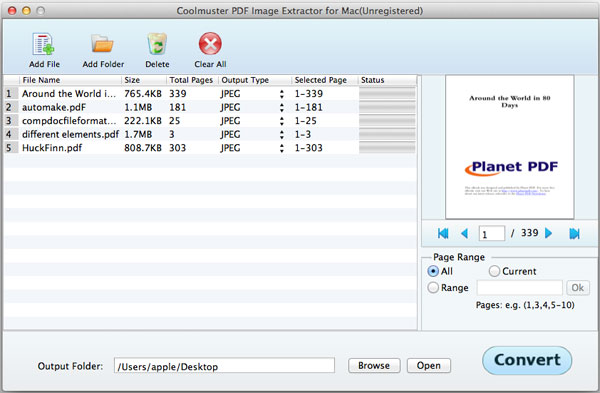Click the '808.7KB' size cell

(x=143, y=148)
